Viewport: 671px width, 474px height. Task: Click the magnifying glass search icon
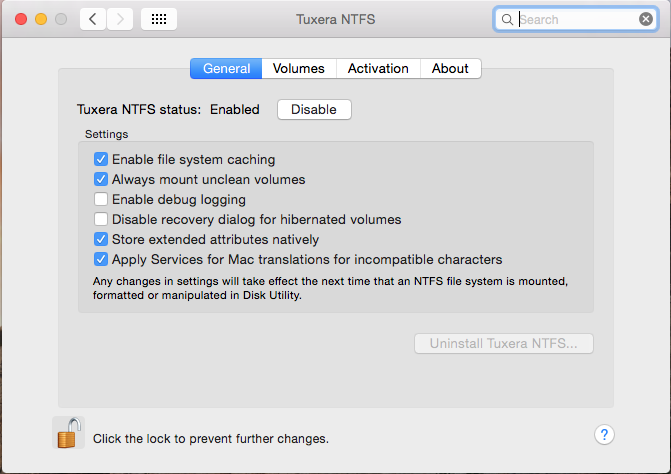tap(507, 20)
